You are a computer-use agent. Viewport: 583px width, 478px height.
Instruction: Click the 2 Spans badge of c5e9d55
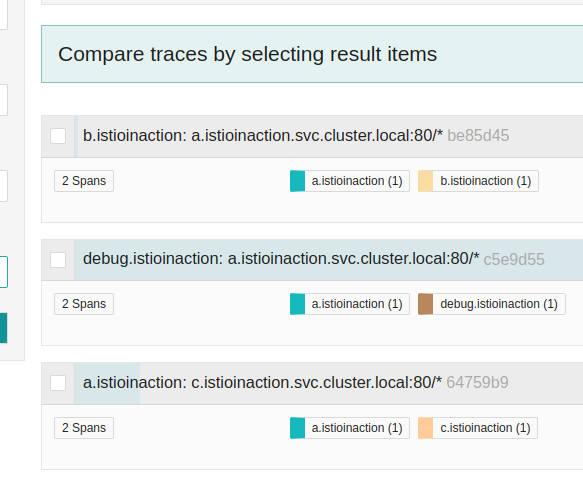coord(84,304)
